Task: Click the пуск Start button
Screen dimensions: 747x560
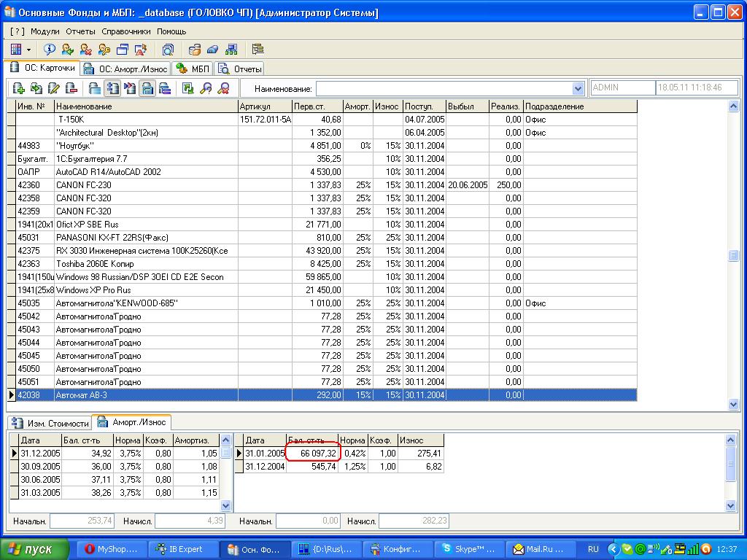Action: (x=31, y=549)
